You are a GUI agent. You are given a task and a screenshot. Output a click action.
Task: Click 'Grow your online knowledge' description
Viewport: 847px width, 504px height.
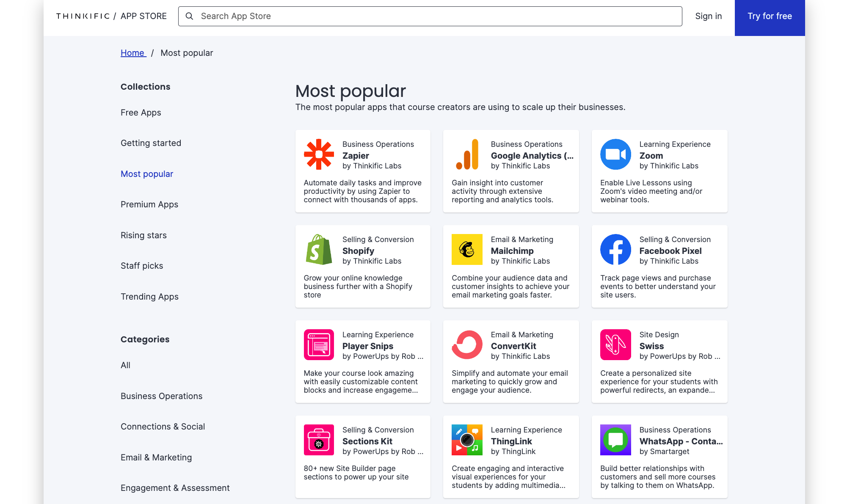pyautogui.click(x=358, y=286)
